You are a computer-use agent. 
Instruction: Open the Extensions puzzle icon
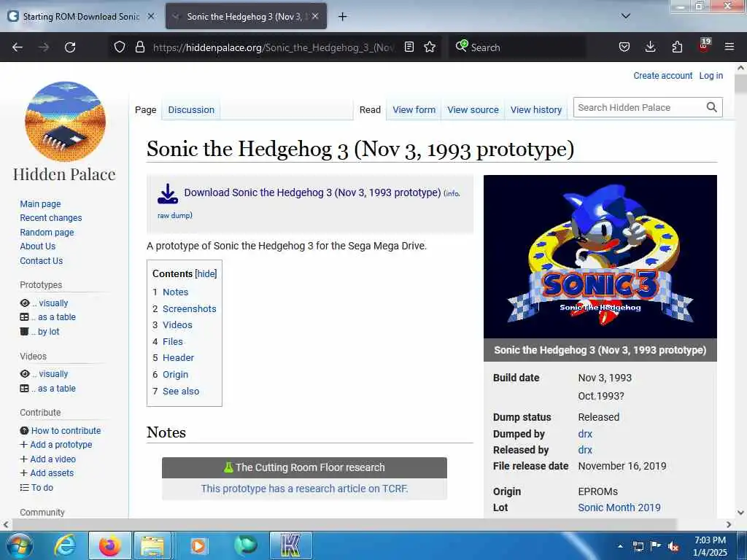(677, 47)
